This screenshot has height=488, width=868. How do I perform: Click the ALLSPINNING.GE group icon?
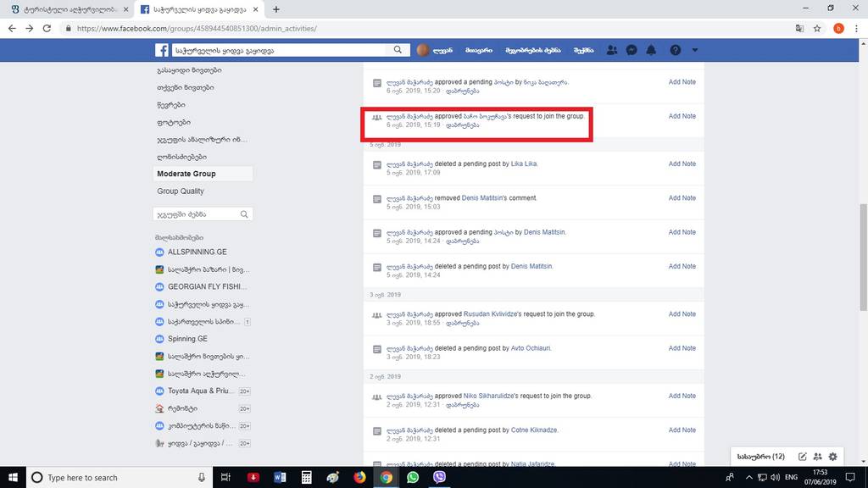coord(159,252)
